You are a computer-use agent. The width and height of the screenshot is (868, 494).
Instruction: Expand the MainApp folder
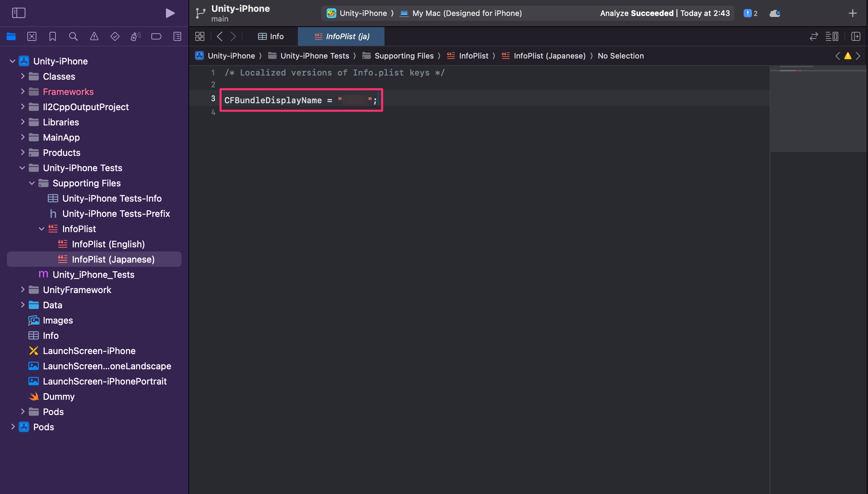[23, 137]
